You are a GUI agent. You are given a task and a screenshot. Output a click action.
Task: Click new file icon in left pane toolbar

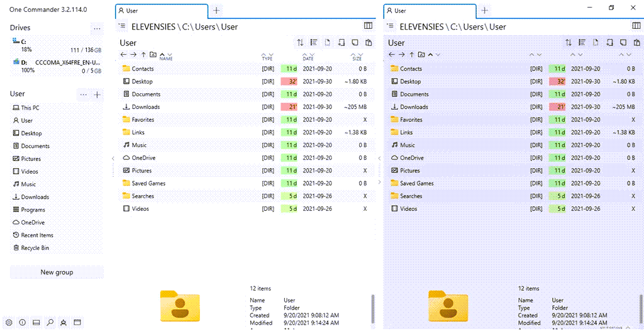click(327, 43)
